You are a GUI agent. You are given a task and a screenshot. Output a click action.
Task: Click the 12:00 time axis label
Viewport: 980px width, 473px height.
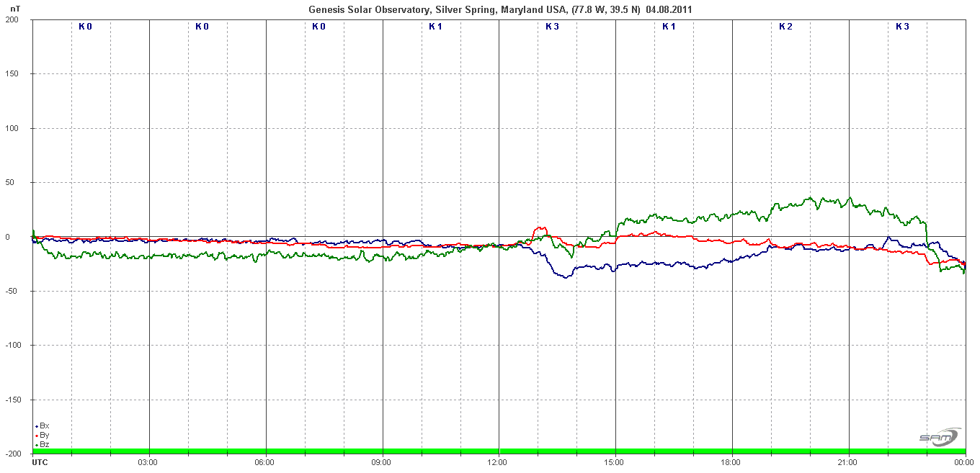coord(497,462)
